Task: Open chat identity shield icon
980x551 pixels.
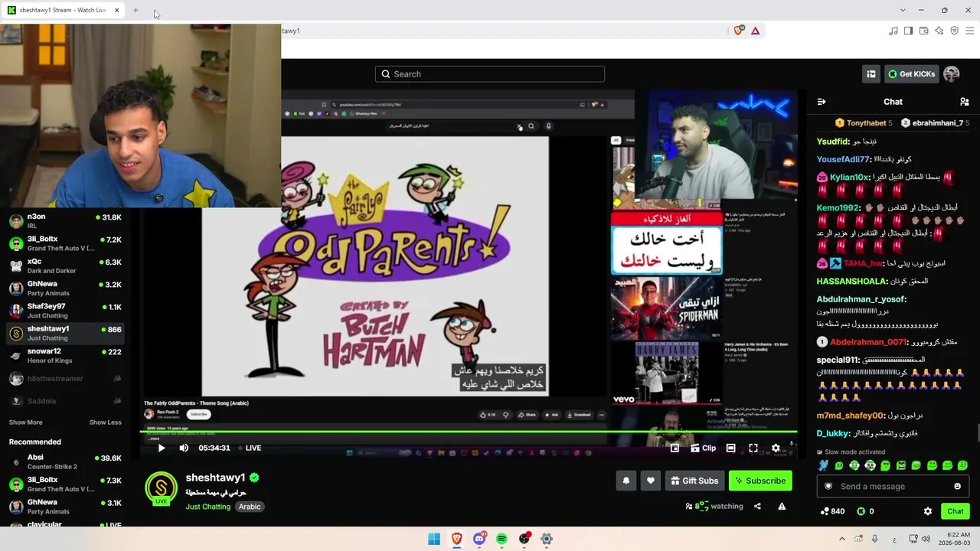Action: coord(828,487)
